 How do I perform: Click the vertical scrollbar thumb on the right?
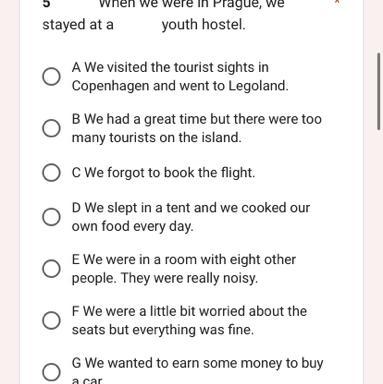point(379,91)
